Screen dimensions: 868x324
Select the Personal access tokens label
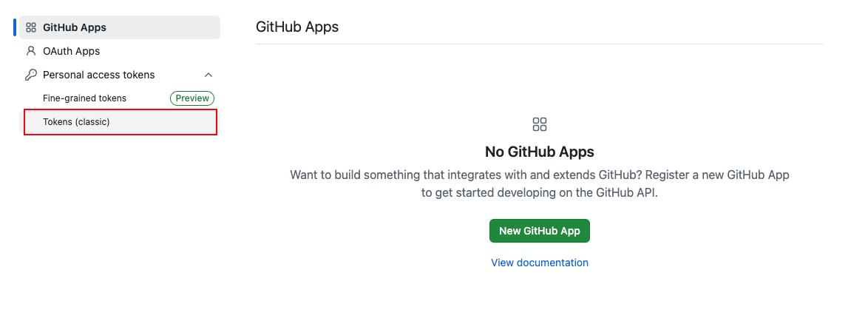99,75
